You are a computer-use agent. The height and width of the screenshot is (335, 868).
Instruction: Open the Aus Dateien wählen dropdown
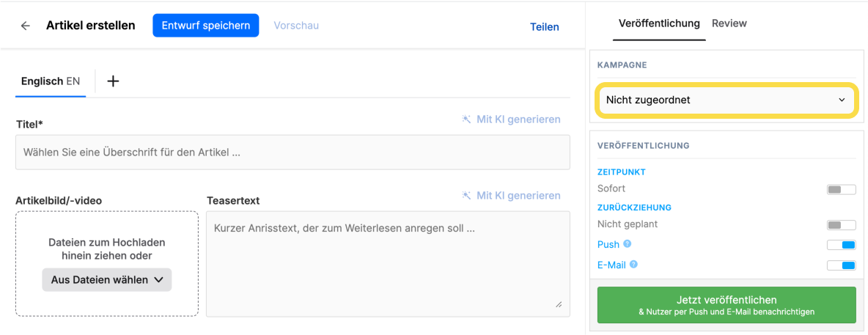(107, 279)
